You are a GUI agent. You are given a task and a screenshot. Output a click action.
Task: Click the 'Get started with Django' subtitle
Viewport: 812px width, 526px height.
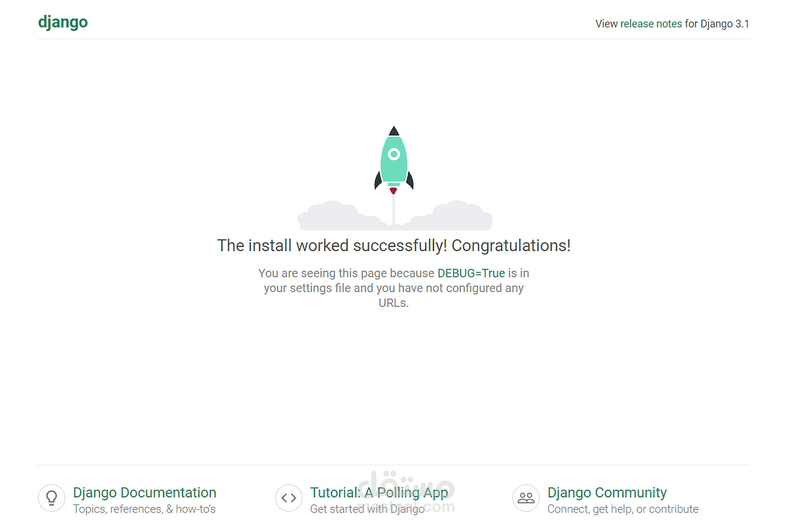[x=367, y=508]
